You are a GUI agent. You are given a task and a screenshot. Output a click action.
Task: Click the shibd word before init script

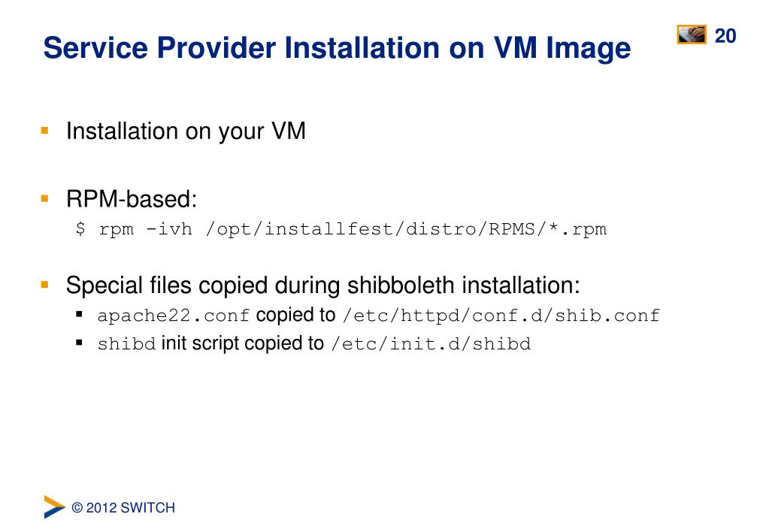pos(126,343)
